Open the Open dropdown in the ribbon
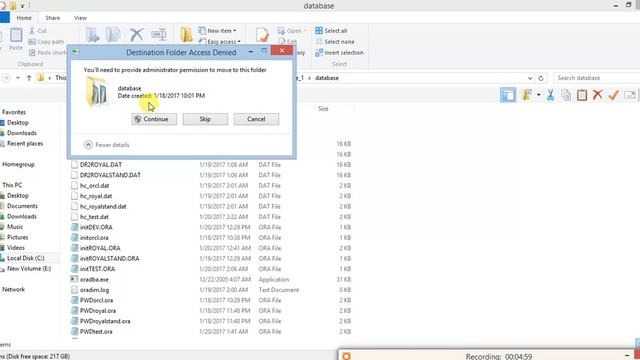Viewport: 640px width, 360px height. click(x=292, y=31)
